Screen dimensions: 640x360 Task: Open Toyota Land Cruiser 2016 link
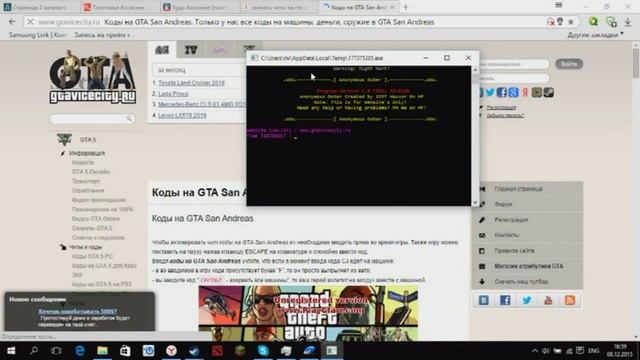tap(191, 83)
